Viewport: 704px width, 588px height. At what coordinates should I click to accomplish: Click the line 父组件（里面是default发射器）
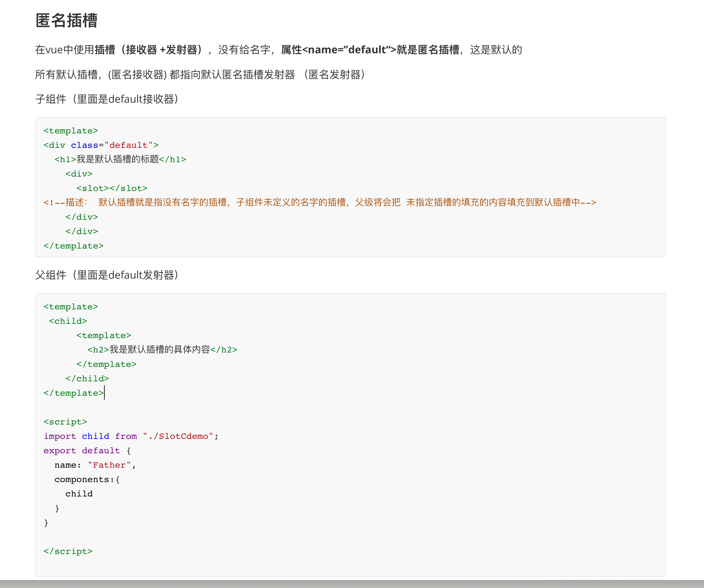click(x=107, y=275)
